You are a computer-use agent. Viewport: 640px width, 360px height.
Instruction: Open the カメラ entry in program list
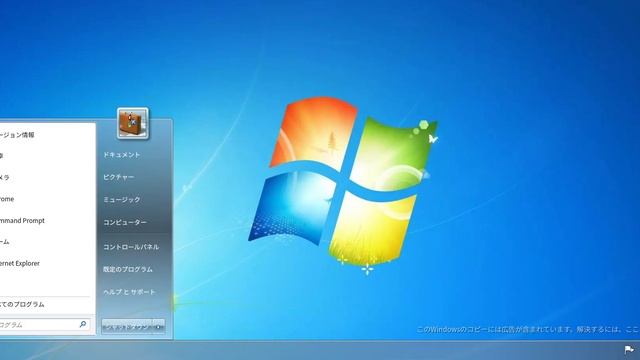coord(4,178)
